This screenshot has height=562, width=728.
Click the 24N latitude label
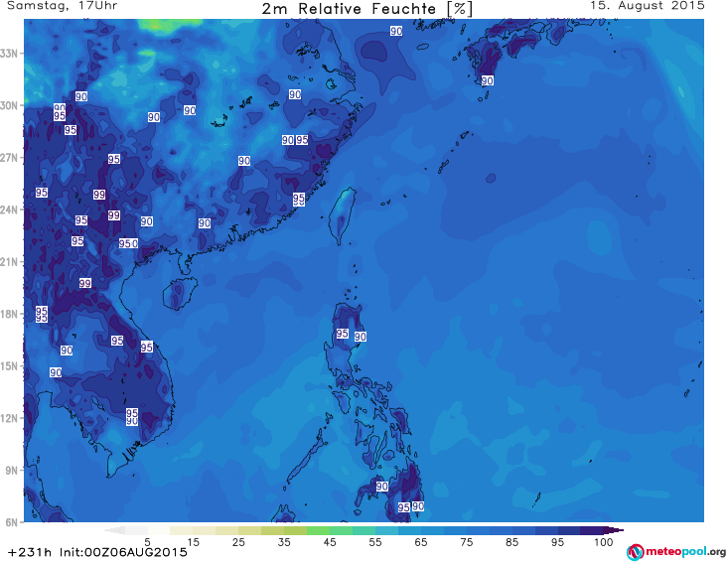click(9, 210)
